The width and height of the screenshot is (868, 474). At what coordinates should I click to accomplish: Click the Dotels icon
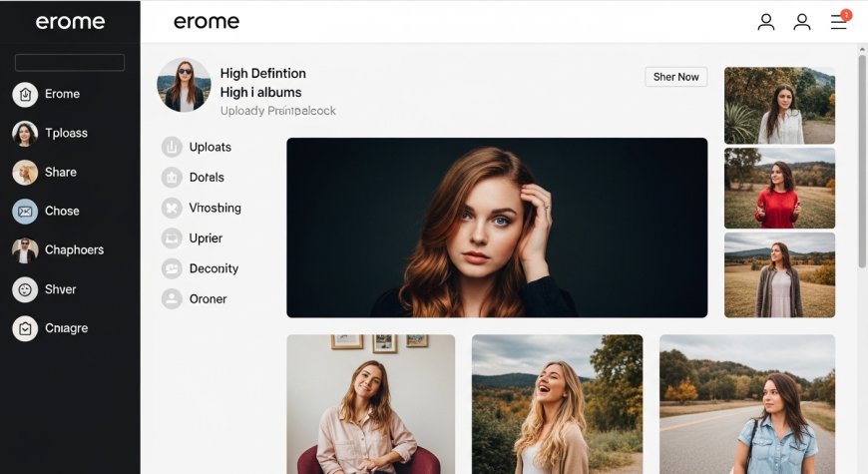point(172,178)
